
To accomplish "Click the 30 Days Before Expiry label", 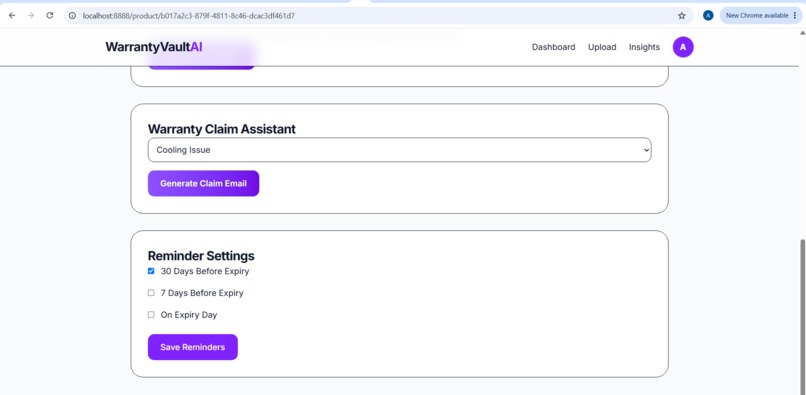I will coord(205,271).
